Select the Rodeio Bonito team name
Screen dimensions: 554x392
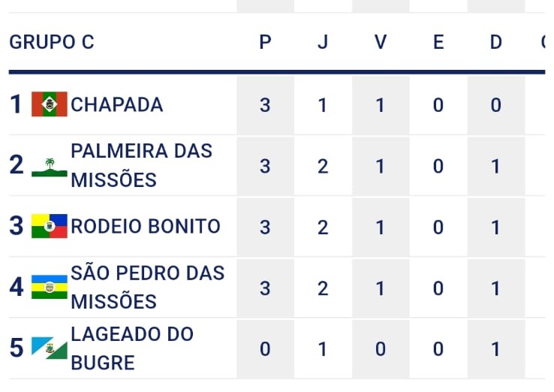pyautogui.click(x=146, y=226)
